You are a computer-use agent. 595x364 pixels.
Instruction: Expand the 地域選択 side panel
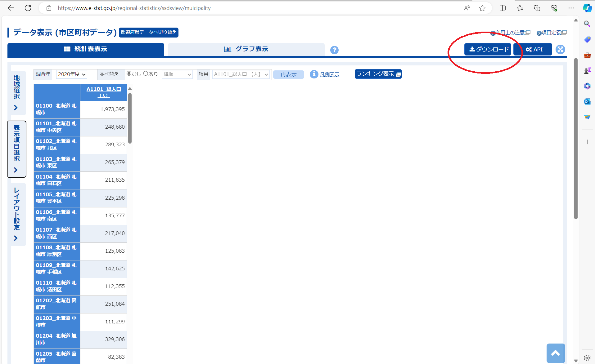(x=16, y=92)
